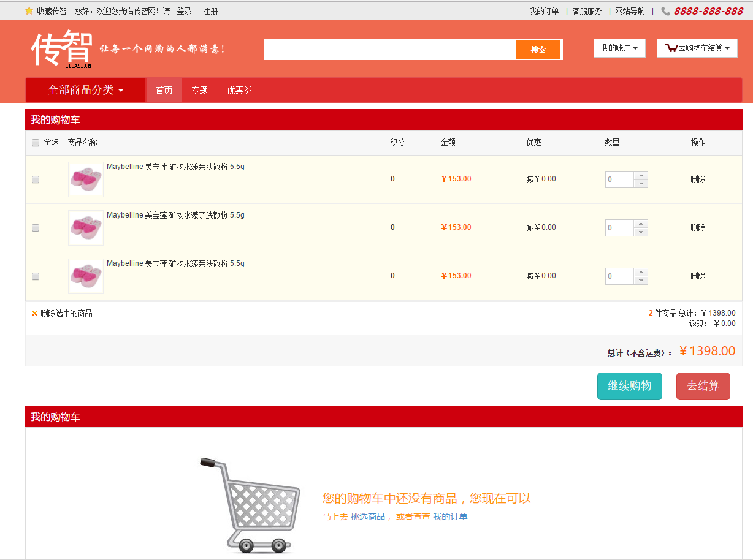Click the 优惠 column header
Image resolution: width=753 pixels, height=560 pixels.
coord(533,142)
